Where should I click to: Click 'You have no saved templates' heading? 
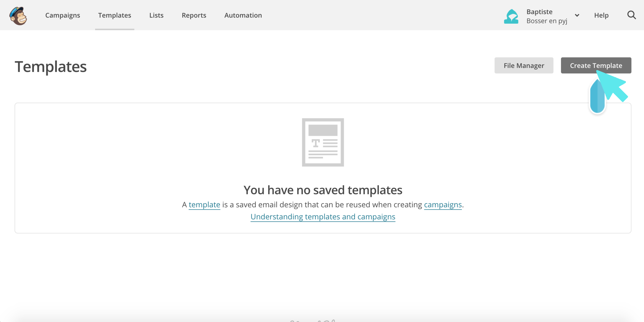click(323, 190)
